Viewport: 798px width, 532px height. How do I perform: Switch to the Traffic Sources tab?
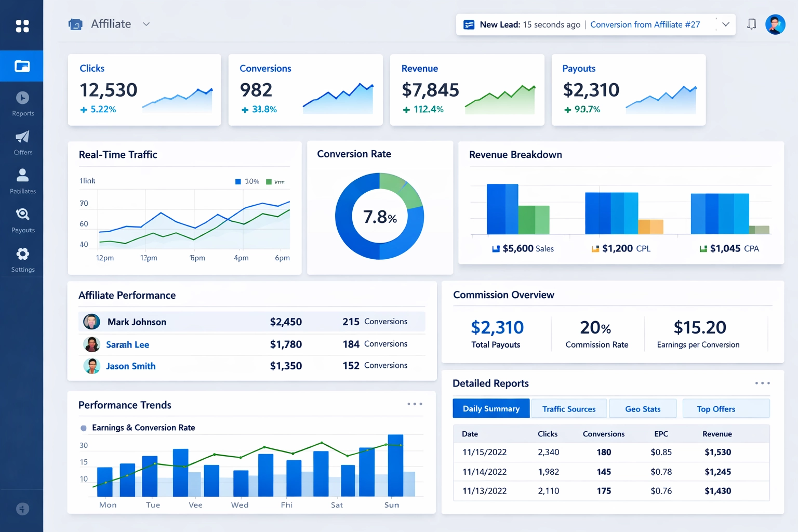pos(569,409)
